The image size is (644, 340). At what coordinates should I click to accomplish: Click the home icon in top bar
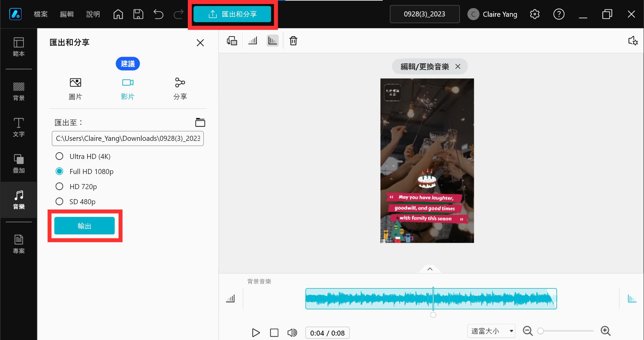tap(118, 14)
